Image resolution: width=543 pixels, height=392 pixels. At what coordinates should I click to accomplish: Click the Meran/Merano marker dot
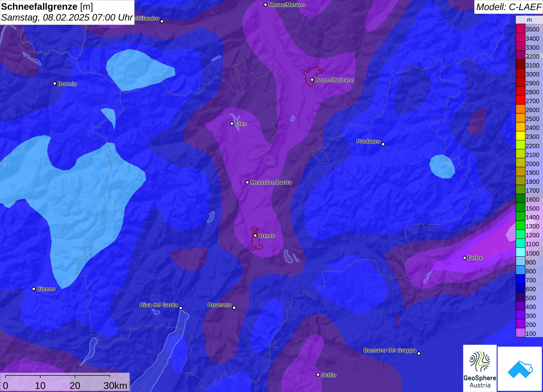266,5
